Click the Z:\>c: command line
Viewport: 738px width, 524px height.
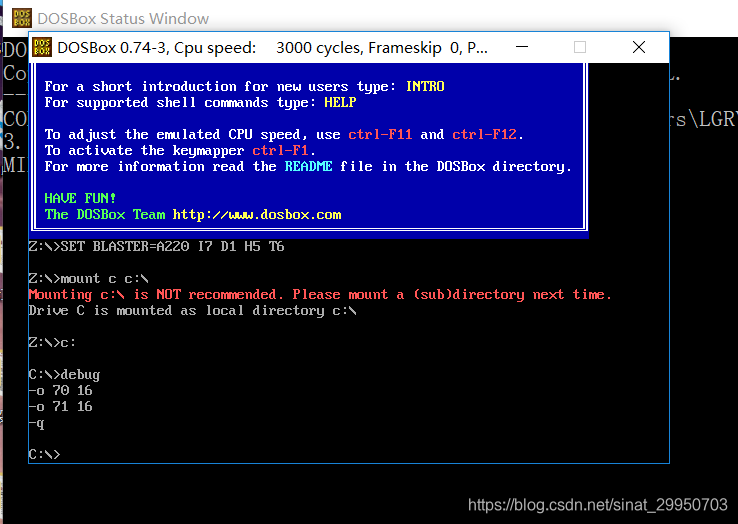[52, 343]
